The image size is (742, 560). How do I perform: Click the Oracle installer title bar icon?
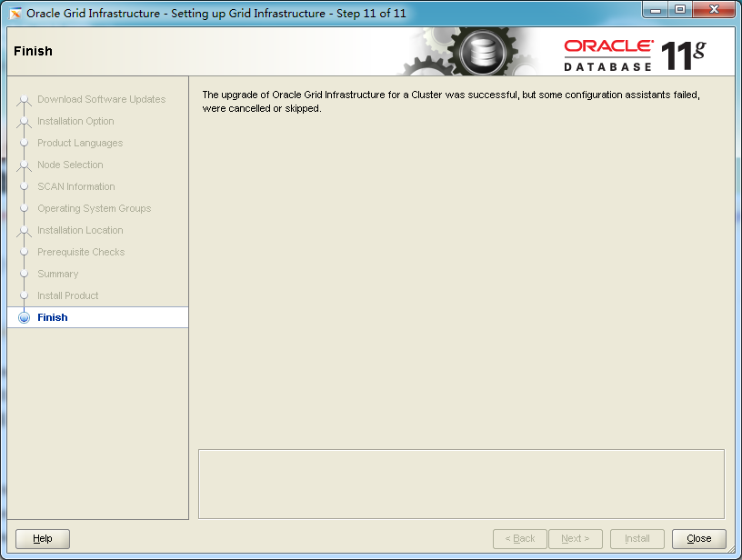(x=15, y=14)
